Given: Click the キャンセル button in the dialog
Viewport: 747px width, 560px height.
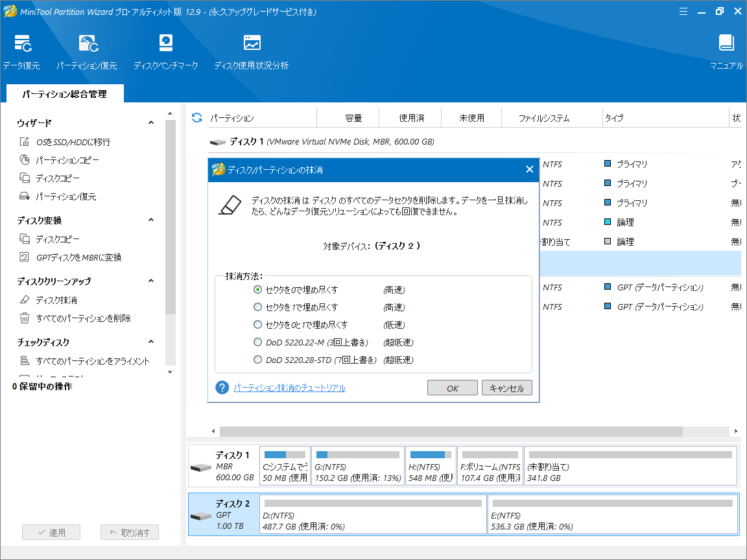Looking at the screenshot, I should pos(507,388).
